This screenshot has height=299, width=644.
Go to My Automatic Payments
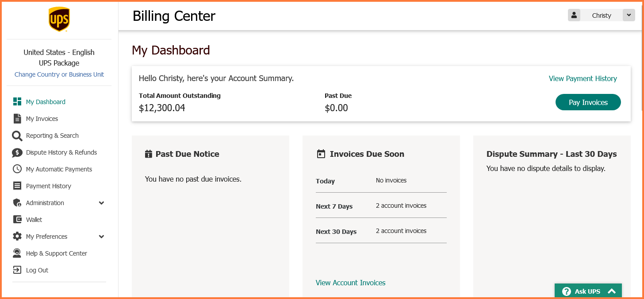pos(59,169)
